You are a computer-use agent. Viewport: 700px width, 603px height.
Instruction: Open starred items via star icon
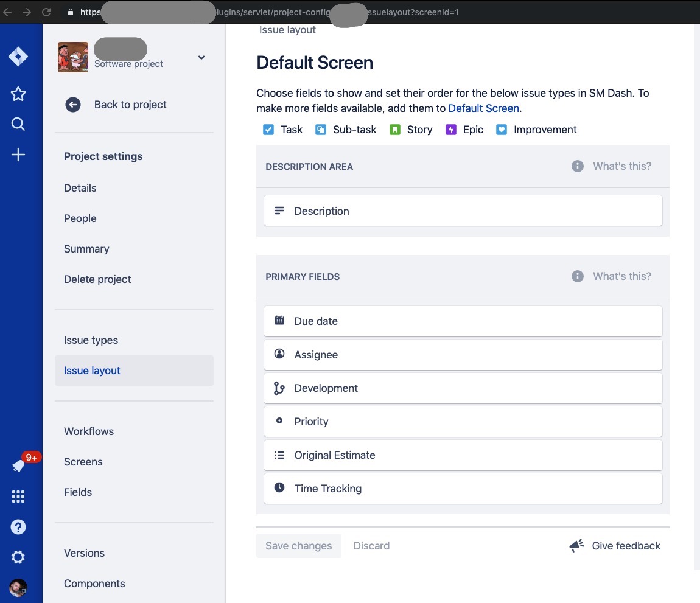pyautogui.click(x=18, y=94)
